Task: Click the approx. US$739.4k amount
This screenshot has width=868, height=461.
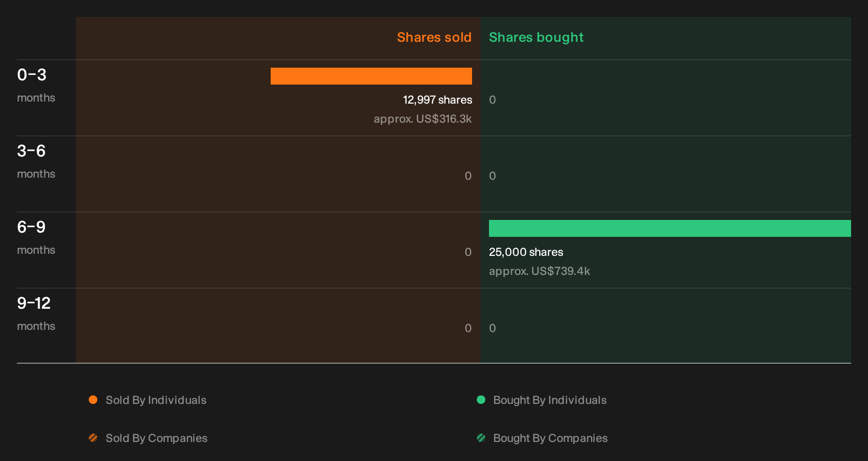Action: (x=539, y=271)
